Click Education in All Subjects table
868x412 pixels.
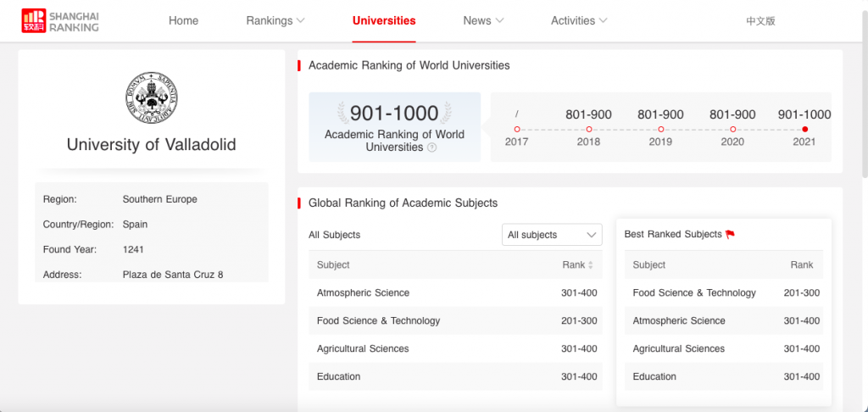pyautogui.click(x=338, y=376)
